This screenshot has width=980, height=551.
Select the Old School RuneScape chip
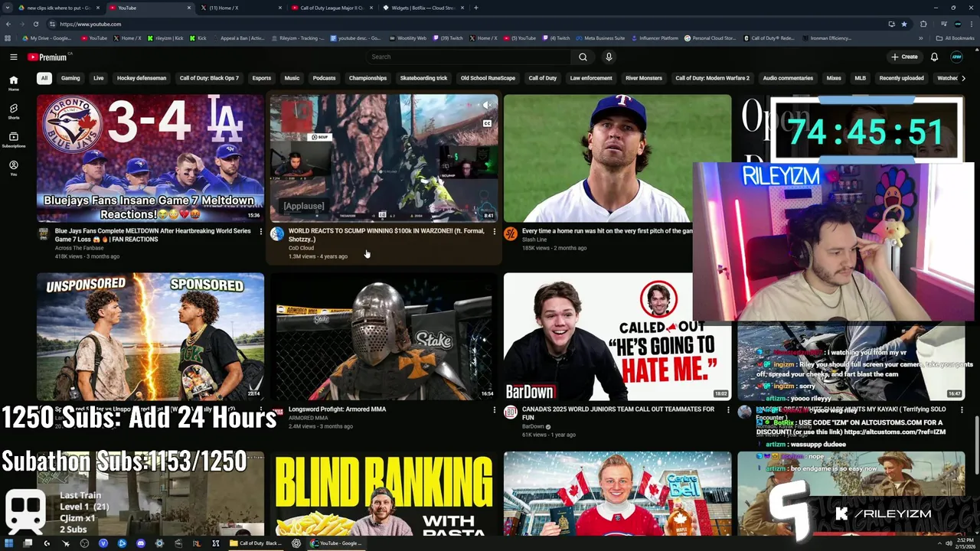[488, 78]
